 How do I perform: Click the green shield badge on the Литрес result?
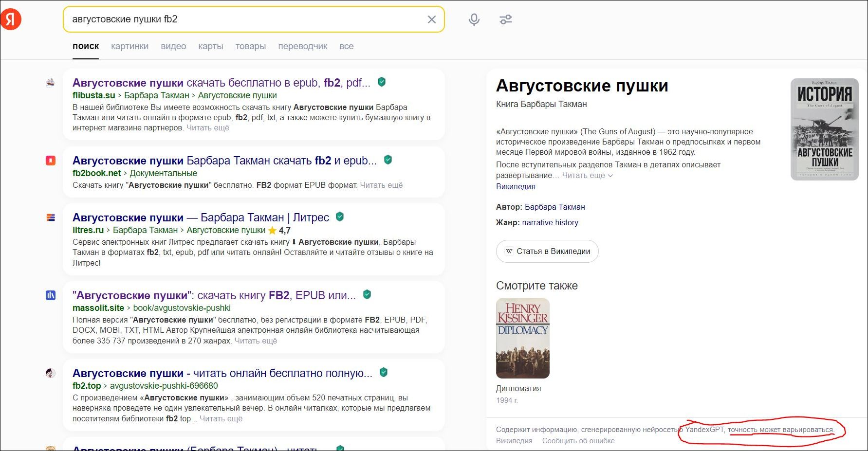tap(340, 217)
